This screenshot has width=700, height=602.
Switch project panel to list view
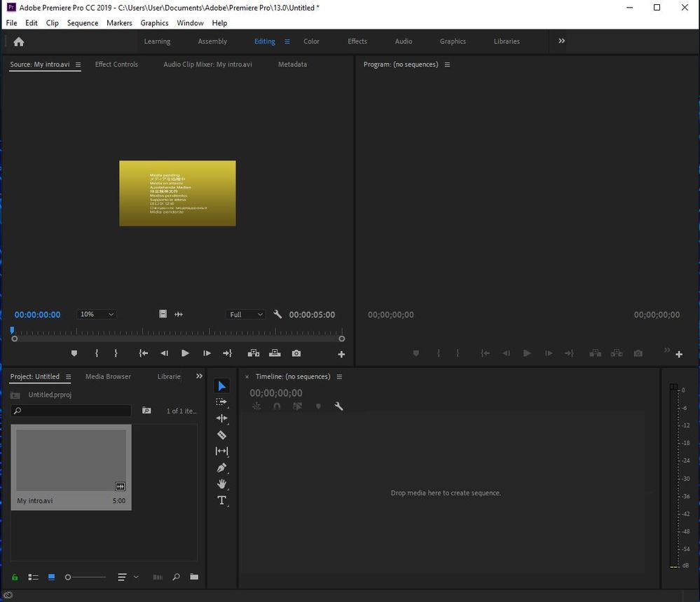pyautogui.click(x=33, y=577)
